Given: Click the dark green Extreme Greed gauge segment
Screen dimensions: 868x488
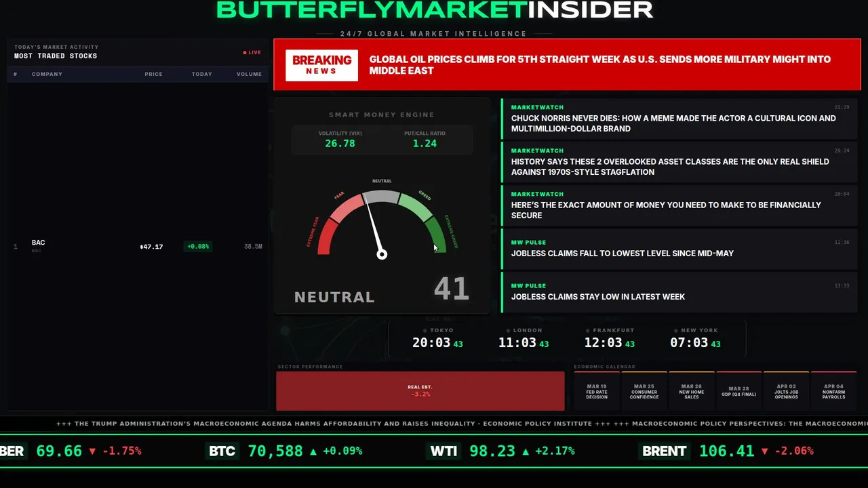Looking at the screenshot, I should point(437,235).
